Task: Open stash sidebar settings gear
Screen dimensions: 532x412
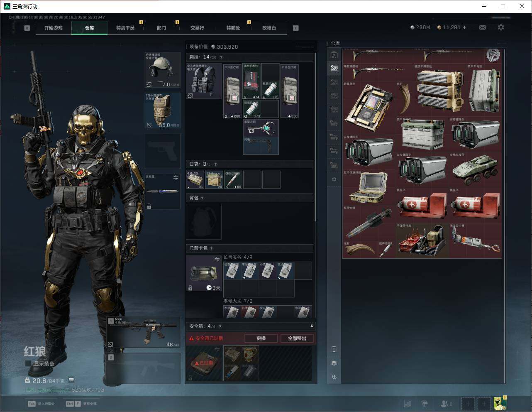Action: [334, 179]
